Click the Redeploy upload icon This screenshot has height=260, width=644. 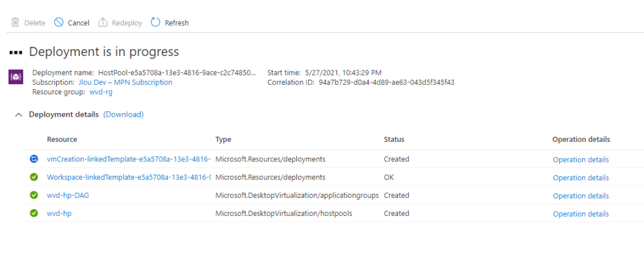click(x=103, y=22)
